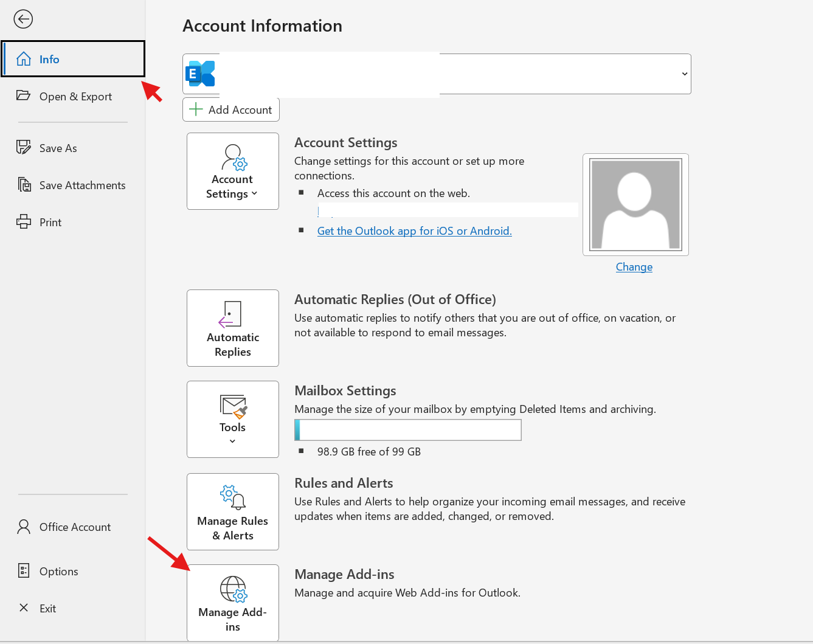Select Save Attachments option

pyautogui.click(x=73, y=185)
